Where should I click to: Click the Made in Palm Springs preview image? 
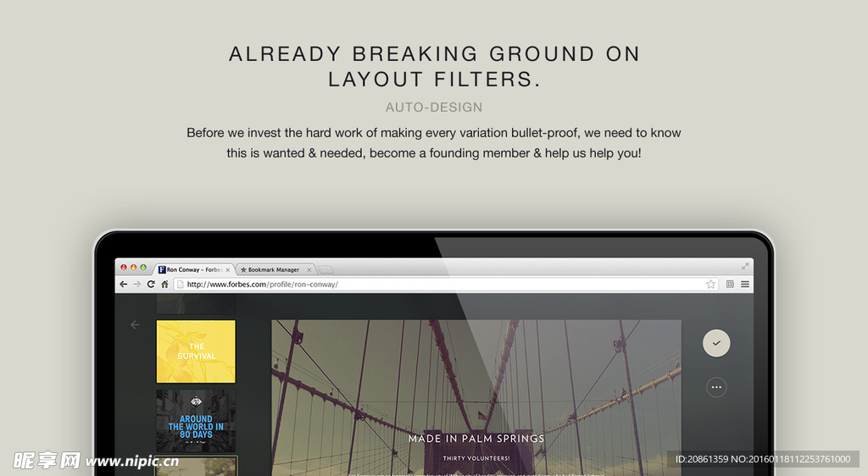point(476,397)
